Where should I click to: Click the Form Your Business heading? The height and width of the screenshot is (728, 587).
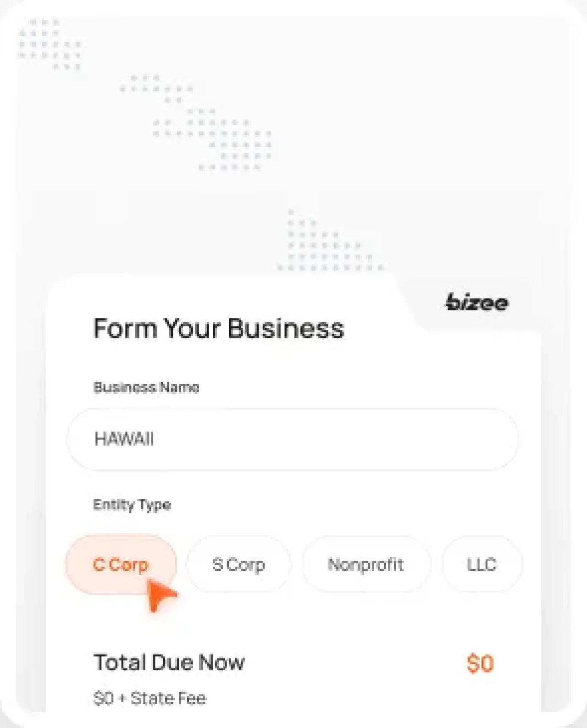coord(218,328)
